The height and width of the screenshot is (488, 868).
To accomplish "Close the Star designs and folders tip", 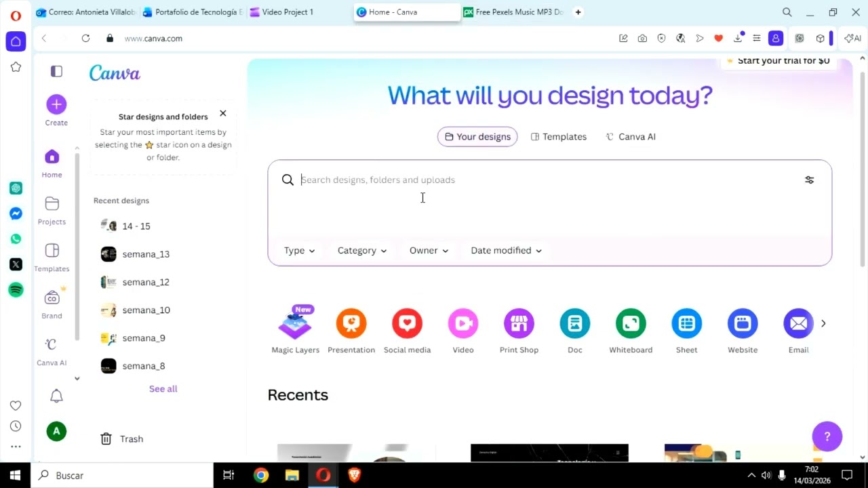I will (x=222, y=113).
